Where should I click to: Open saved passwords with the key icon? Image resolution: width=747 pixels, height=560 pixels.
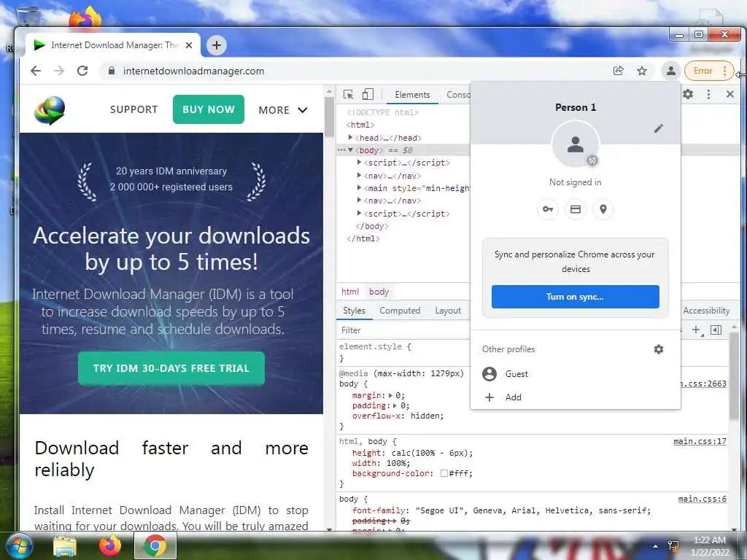coord(548,209)
